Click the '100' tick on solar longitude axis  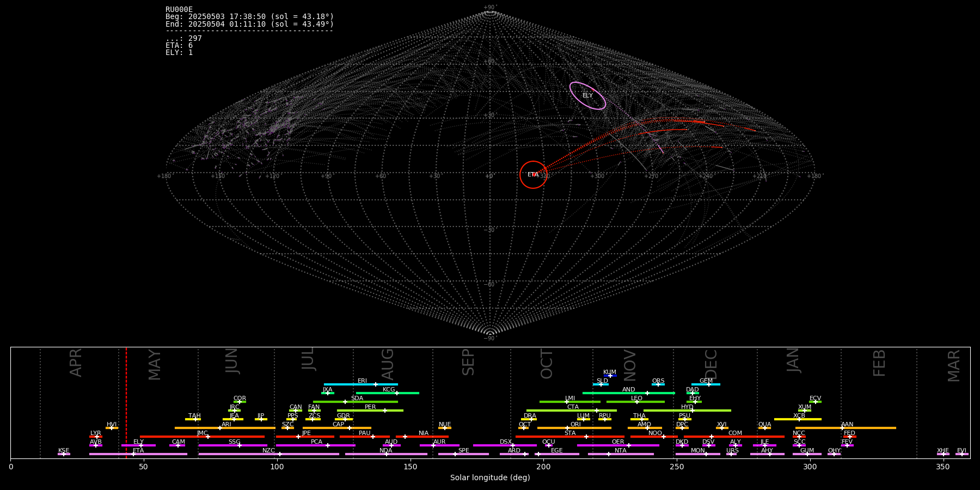pos(277,467)
